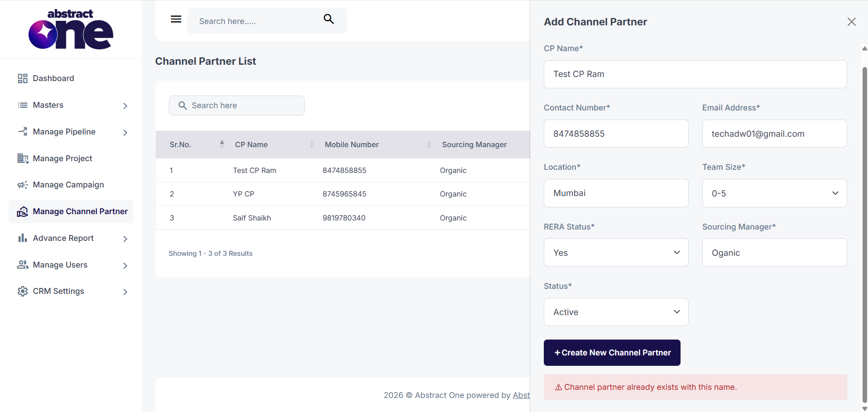Expand the Manage Users submenu chevron
868x412 pixels.
tap(125, 266)
